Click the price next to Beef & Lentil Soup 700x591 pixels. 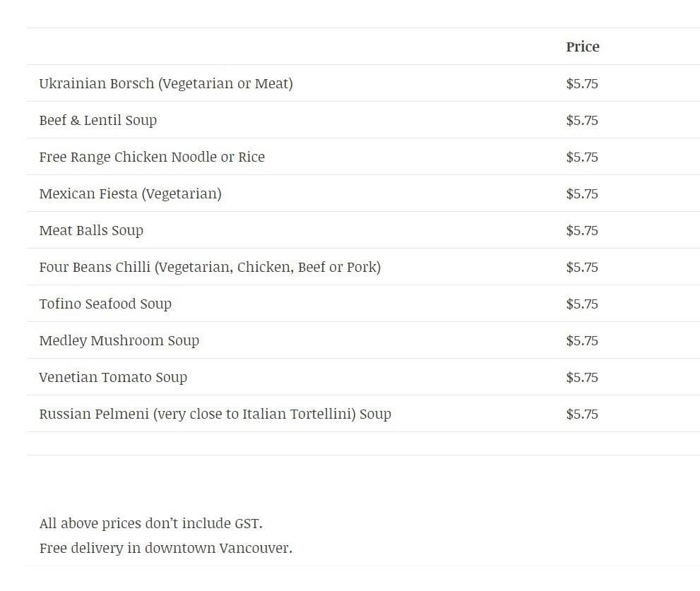(581, 120)
